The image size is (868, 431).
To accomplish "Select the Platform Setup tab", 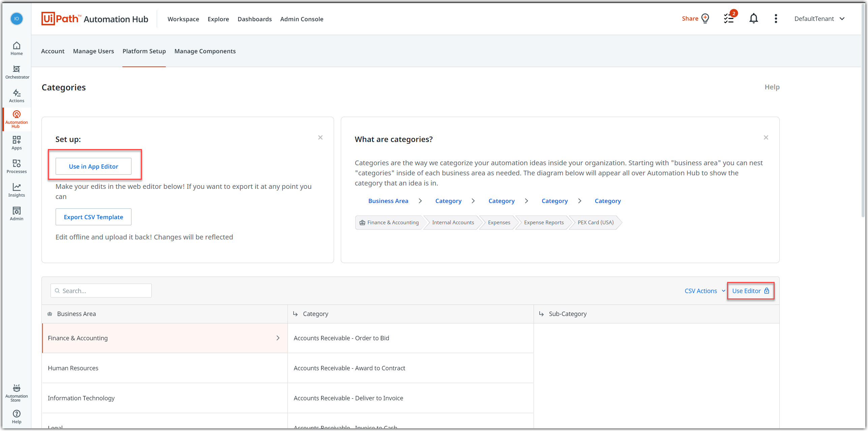I will tap(144, 51).
